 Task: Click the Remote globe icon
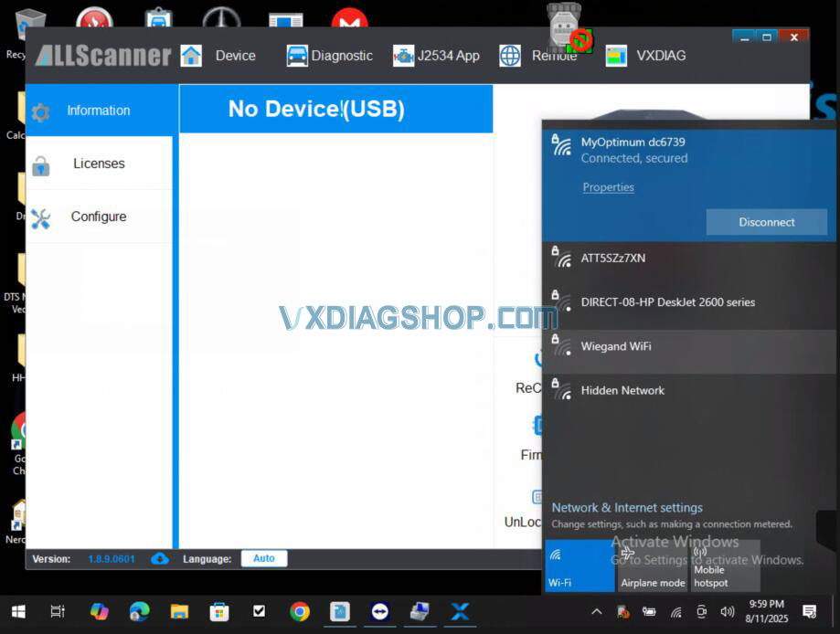click(x=509, y=56)
